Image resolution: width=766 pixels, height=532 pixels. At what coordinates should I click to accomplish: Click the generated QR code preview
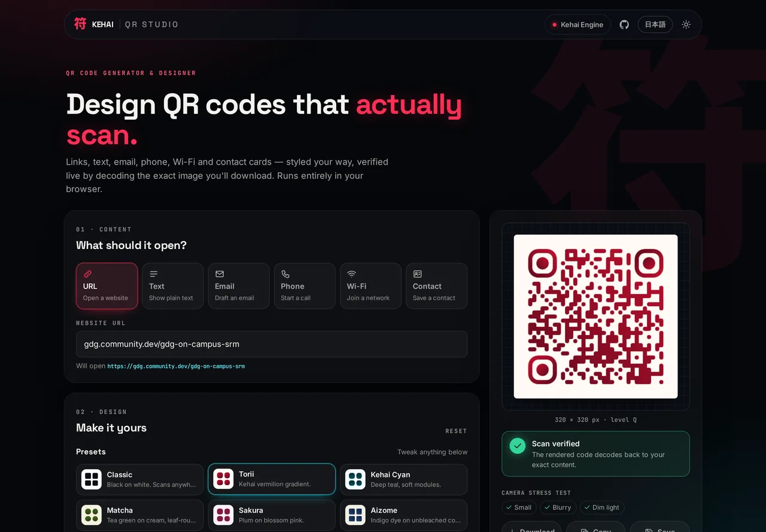pos(595,317)
